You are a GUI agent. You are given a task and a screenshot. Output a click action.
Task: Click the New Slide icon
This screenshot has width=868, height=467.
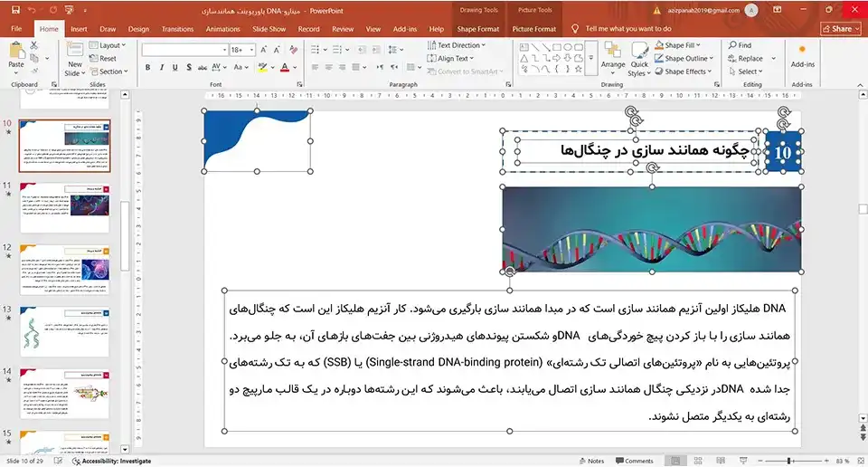tap(75, 51)
